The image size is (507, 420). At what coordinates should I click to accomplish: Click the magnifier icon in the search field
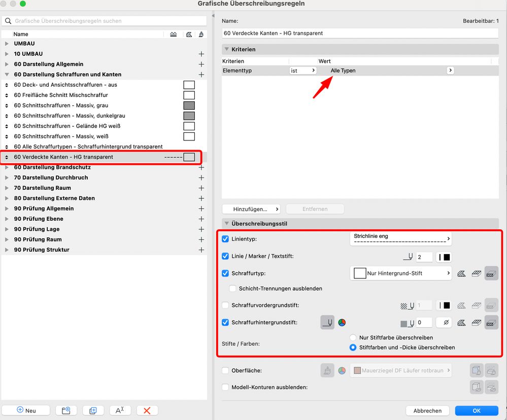coord(8,21)
